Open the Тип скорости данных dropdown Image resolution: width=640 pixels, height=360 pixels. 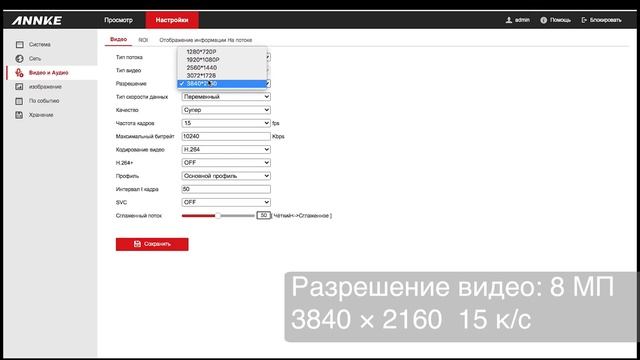pos(226,97)
